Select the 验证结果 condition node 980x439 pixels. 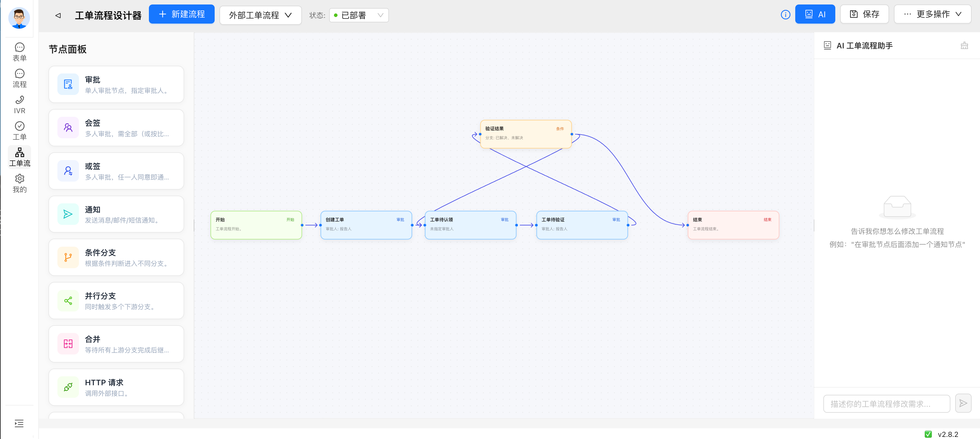(x=526, y=134)
